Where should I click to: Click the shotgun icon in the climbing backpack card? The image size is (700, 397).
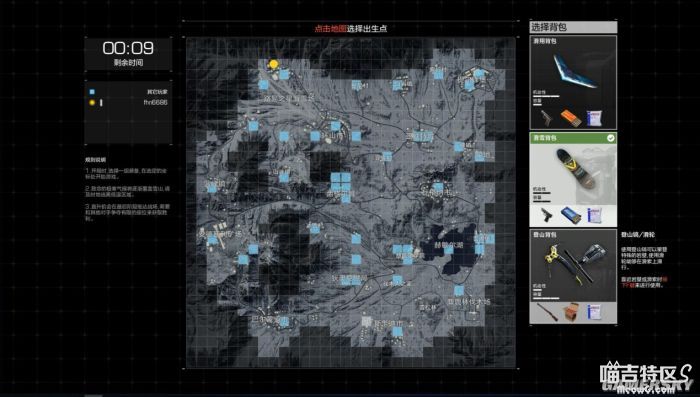[546, 312]
